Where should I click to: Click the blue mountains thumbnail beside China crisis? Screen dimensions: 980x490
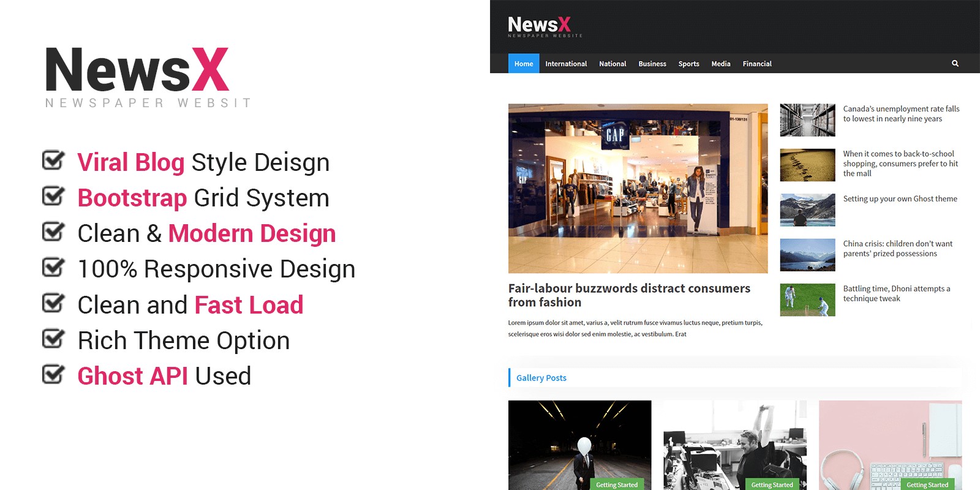(807, 255)
